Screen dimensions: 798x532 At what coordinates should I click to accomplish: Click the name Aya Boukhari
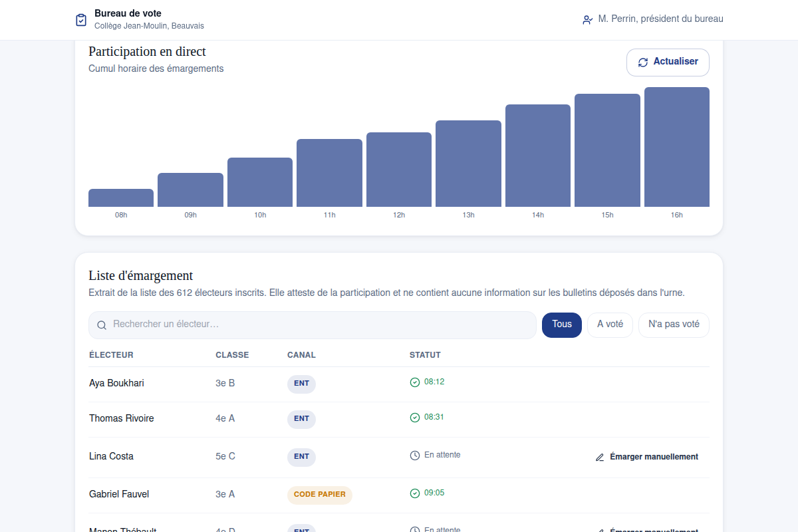pos(116,383)
